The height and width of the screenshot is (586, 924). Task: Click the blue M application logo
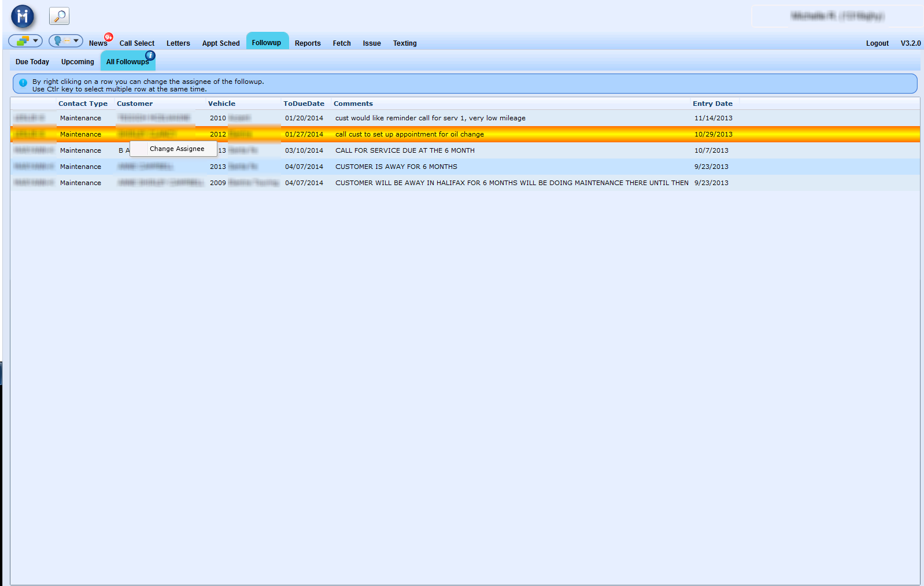point(23,17)
